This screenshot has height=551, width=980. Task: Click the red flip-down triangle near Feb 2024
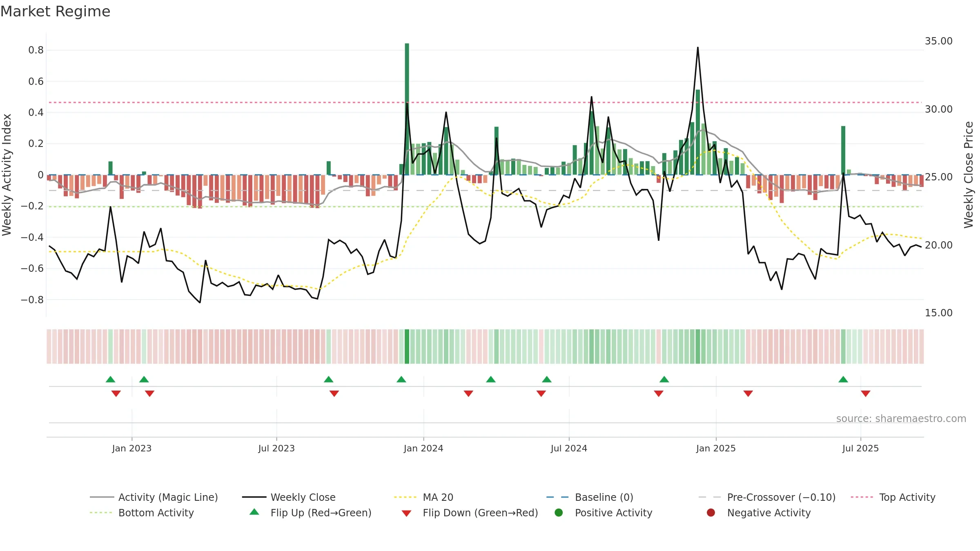click(468, 393)
